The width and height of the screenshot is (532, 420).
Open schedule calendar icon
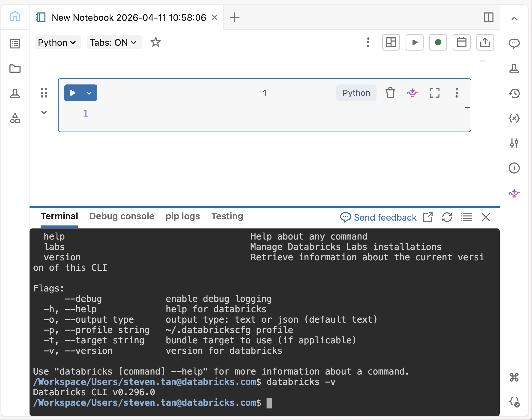coord(461,42)
